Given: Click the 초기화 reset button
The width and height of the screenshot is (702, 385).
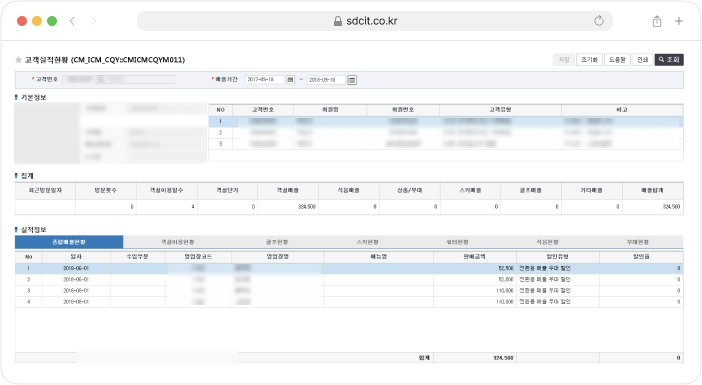Looking at the screenshot, I should coord(589,60).
